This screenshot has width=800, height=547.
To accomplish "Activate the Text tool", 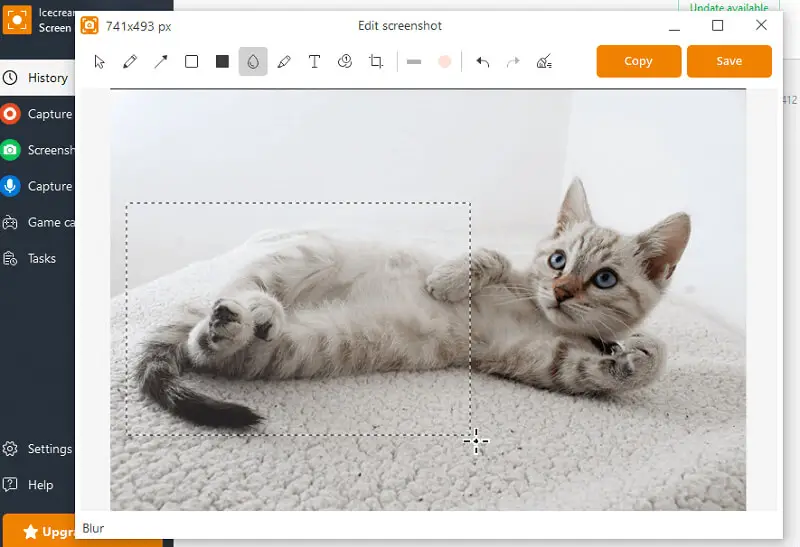I will (315, 62).
